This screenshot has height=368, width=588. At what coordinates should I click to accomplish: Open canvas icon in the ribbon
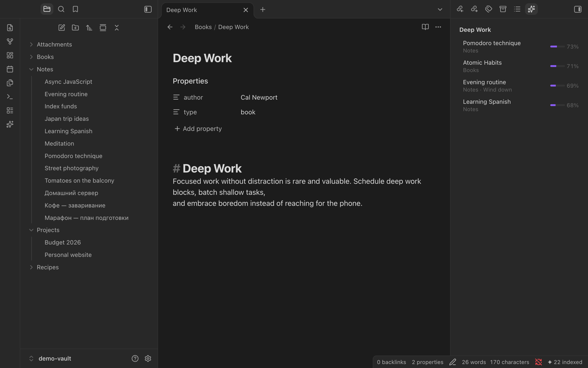click(x=10, y=55)
